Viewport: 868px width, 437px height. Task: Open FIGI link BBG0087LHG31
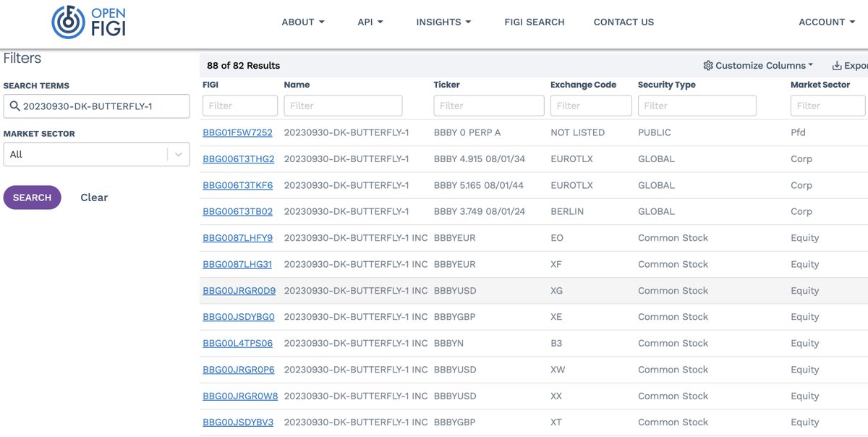(237, 264)
